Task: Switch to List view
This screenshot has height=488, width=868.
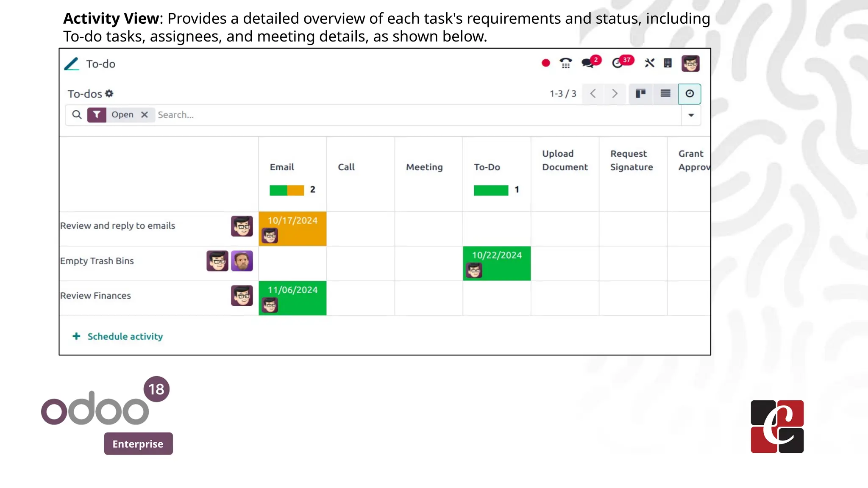Action: pyautogui.click(x=665, y=94)
